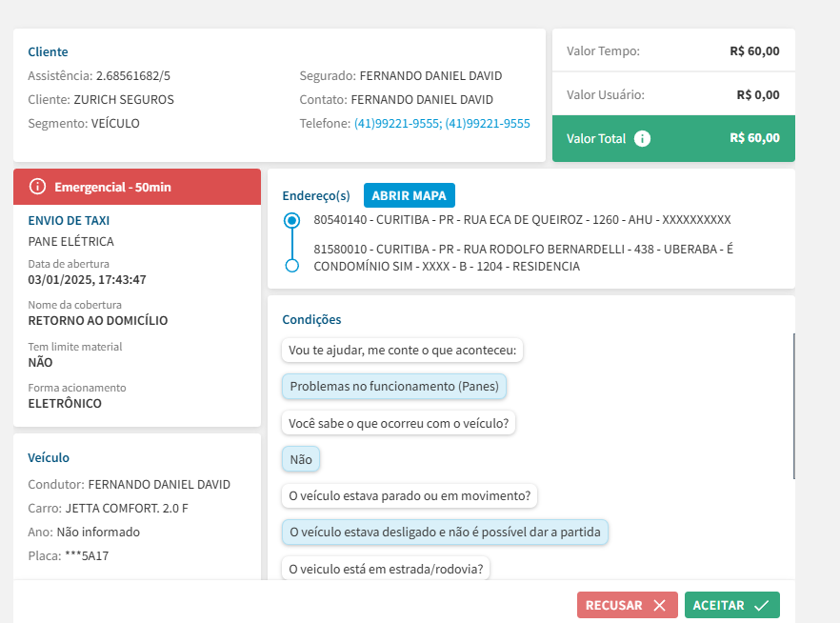
Task: Accept the request with ACEITAR
Action: (x=731, y=605)
